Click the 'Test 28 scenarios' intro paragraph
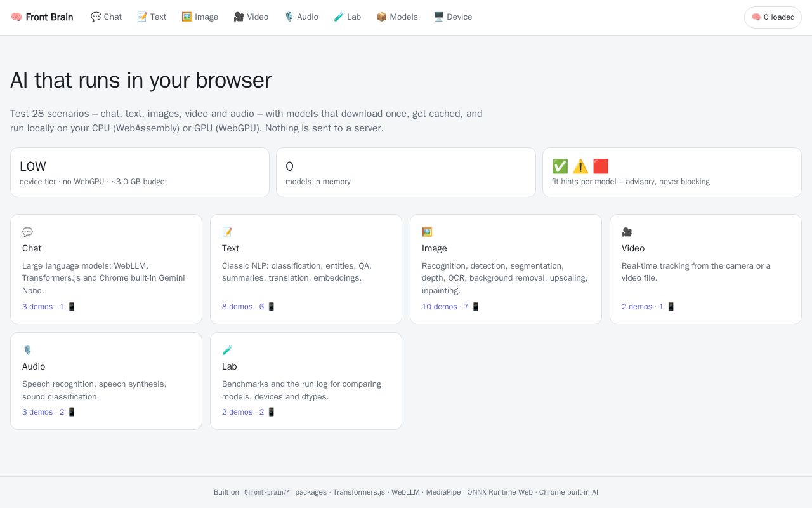812x508 pixels. [246, 121]
